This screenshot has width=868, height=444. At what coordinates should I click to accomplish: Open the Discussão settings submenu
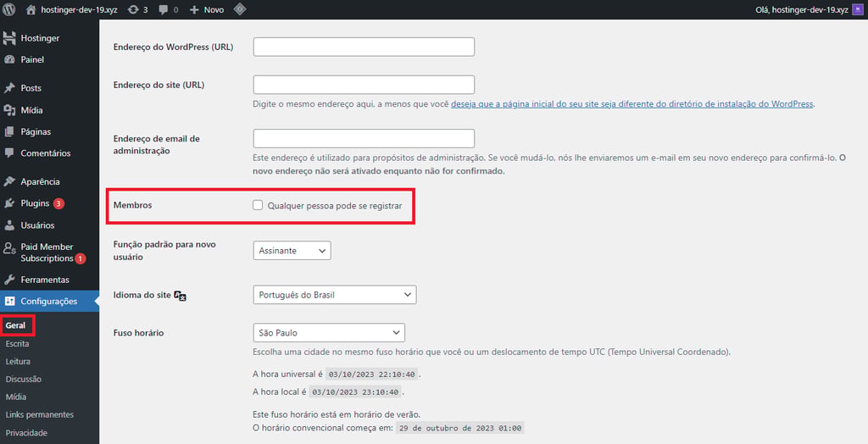click(x=23, y=380)
